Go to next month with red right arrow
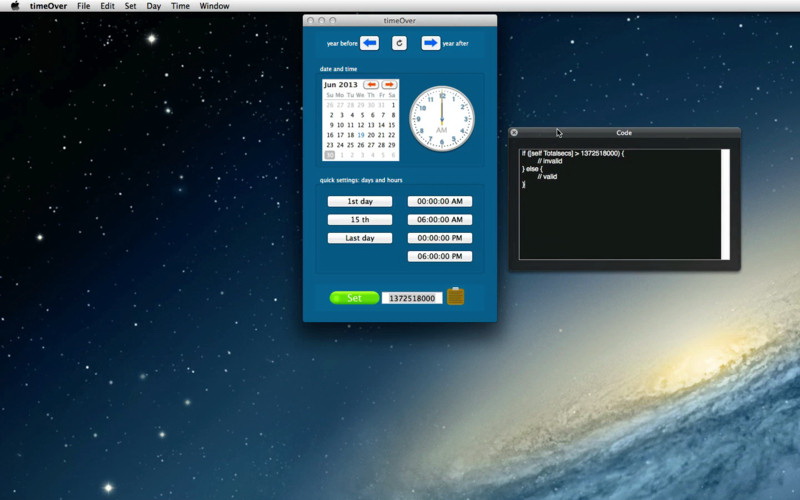The width and height of the screenshot is (800, 500). point(389,85)
